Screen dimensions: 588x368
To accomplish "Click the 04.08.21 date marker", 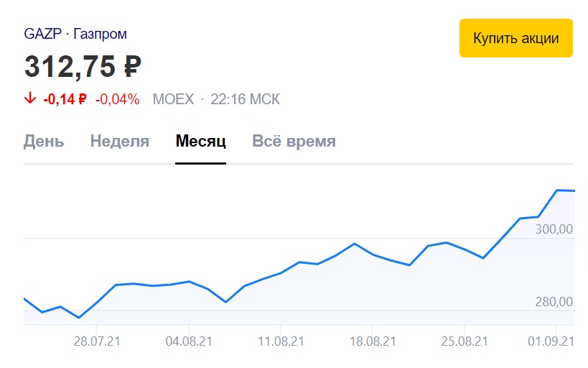I will point(189,341).
